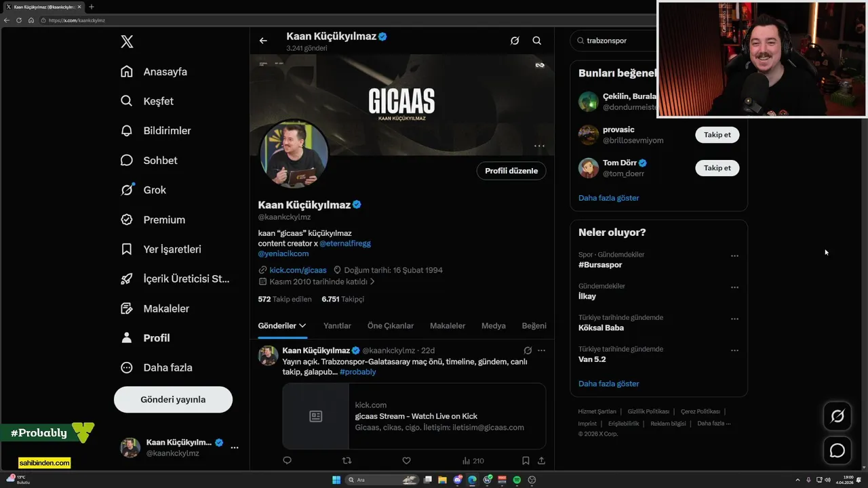This screenshot has height=488, width=868.
Task: Open 572 Takip edilen list
Action: click(285, 299)
